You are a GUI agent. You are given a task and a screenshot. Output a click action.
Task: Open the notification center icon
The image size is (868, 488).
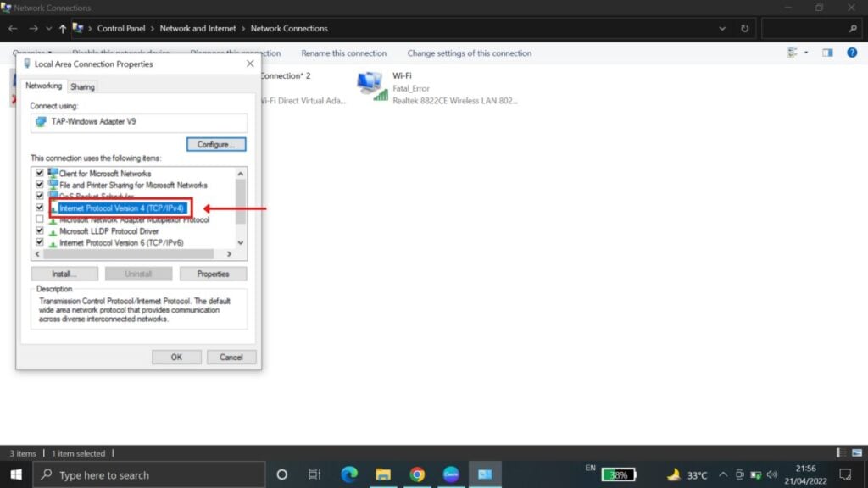point(845,474)
